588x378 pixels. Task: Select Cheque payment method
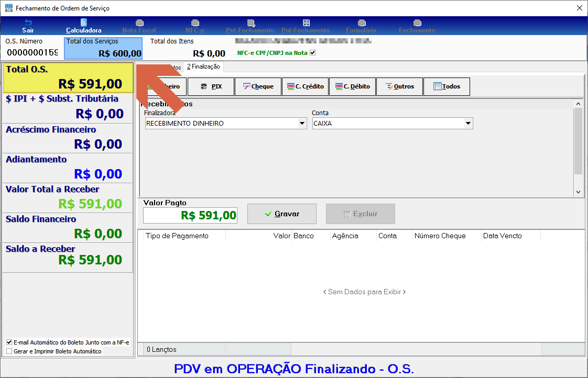[x=258, y=86]
